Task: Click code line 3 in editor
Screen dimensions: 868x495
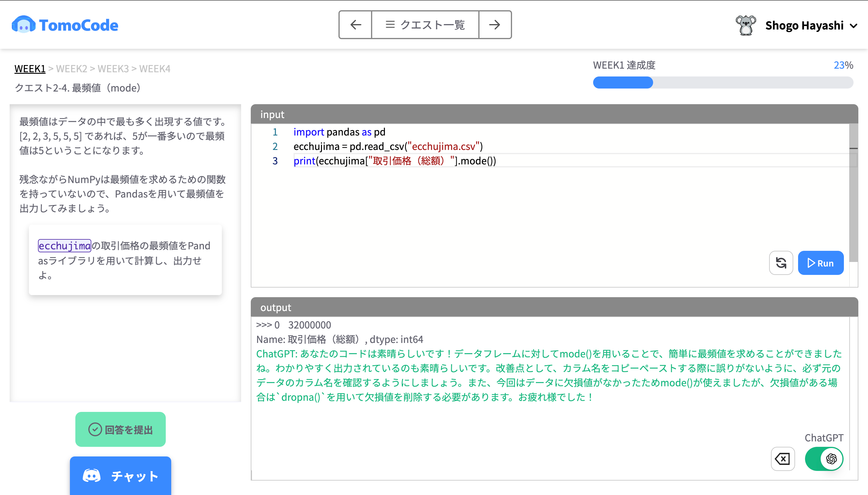Action: tap(395, 161)
